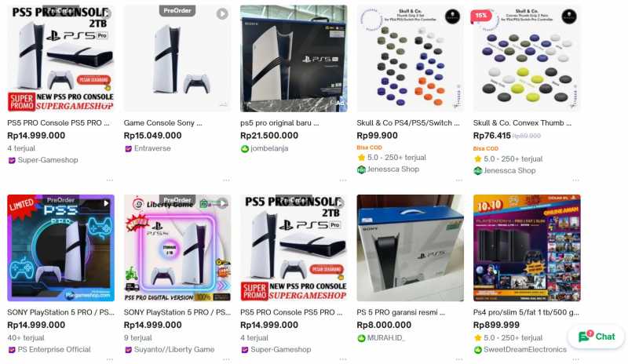Click jombelanja green seller badge icon
The width and height of the screenshot is (628, 364).
(x=245, y=148)
